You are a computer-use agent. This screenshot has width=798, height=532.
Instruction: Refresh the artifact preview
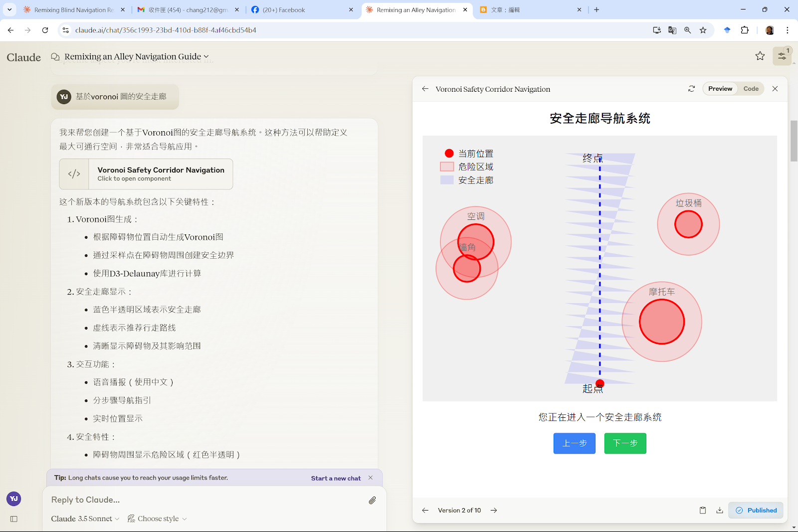click(691, 89)
